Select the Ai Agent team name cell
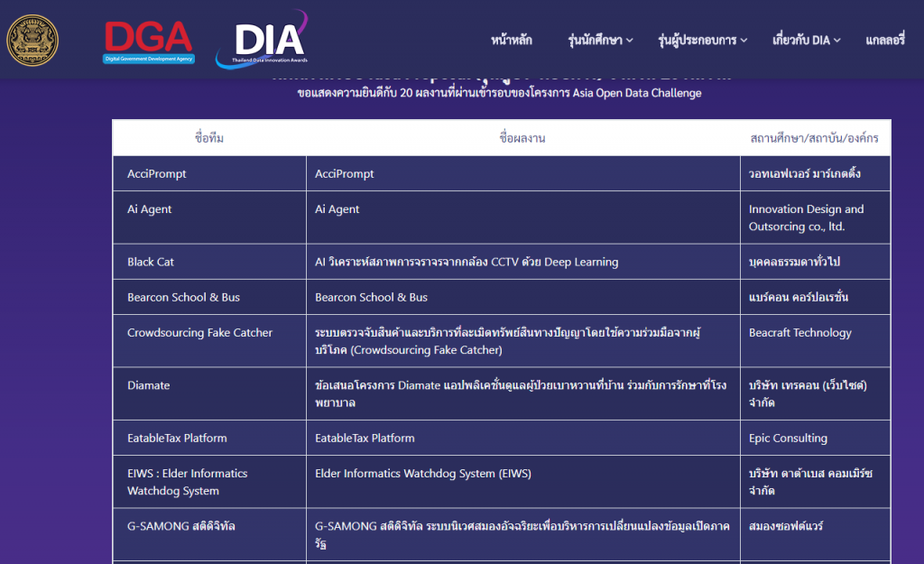The height and width of the screenshot is (564, 924). click(209, 217)
